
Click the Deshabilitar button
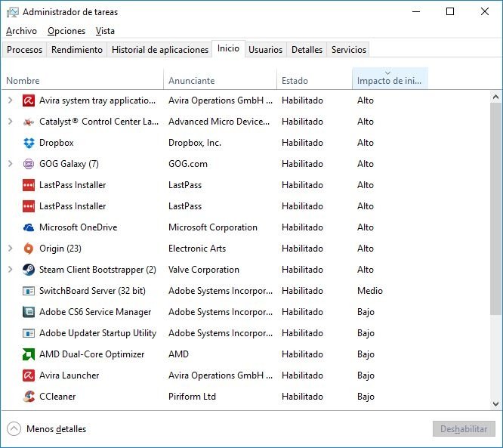coord(464,429)
